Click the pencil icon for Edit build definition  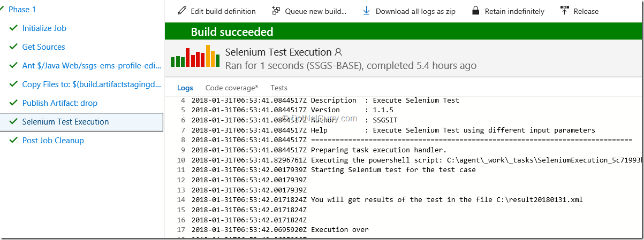[x=182, y=11]
